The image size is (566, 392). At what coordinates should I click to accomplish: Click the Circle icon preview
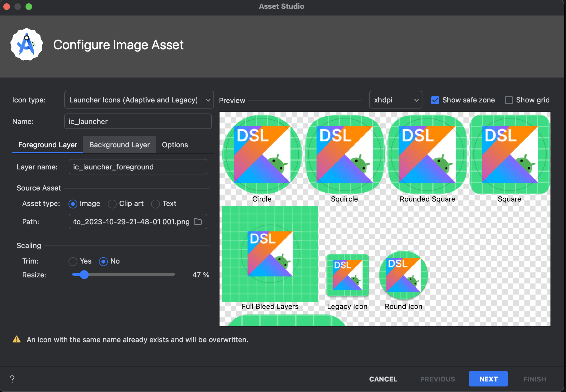point(262,154)
